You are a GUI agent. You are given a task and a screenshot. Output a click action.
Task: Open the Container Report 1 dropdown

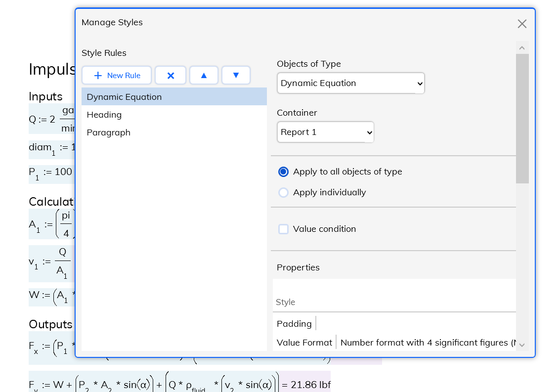tap(325, 132)
